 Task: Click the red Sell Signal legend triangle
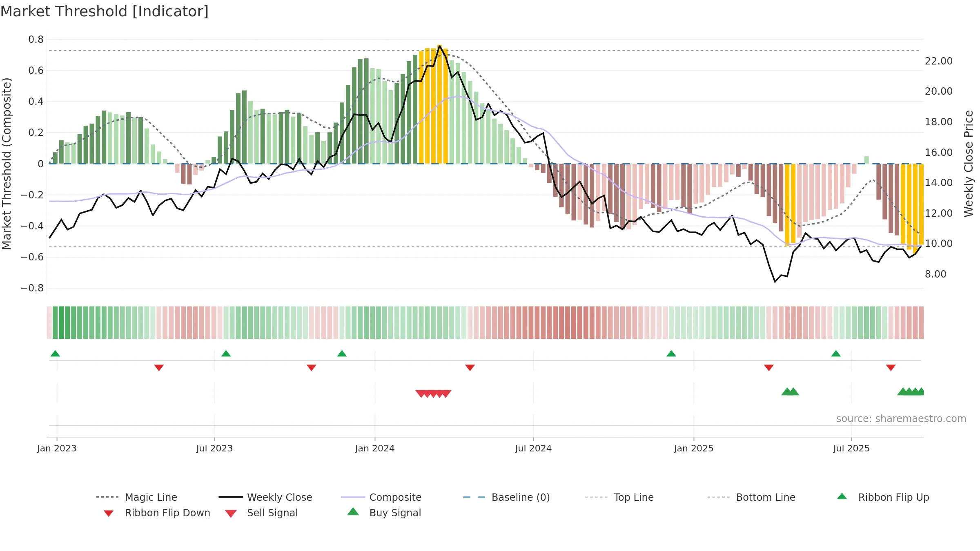coord(231,513)
